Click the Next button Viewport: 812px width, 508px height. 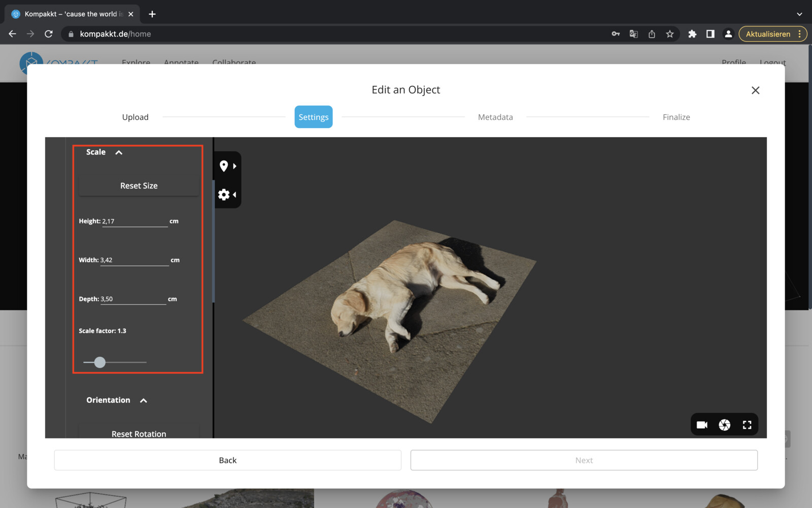pos(584,460)
